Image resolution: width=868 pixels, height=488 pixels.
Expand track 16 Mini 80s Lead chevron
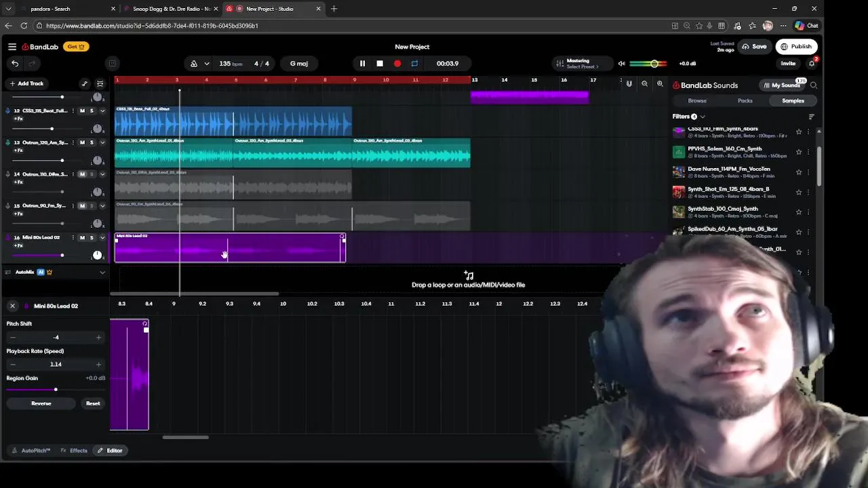(x=102, y=238)
